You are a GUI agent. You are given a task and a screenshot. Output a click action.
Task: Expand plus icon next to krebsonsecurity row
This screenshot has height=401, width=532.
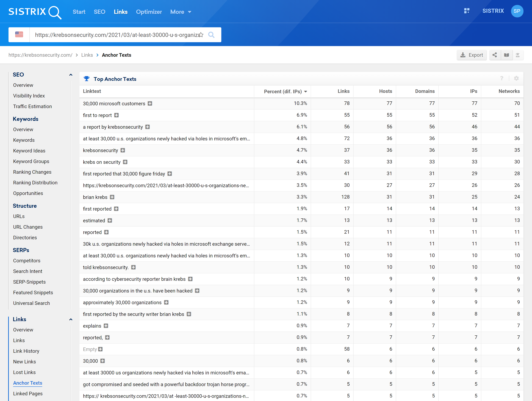tap(123, 150)
